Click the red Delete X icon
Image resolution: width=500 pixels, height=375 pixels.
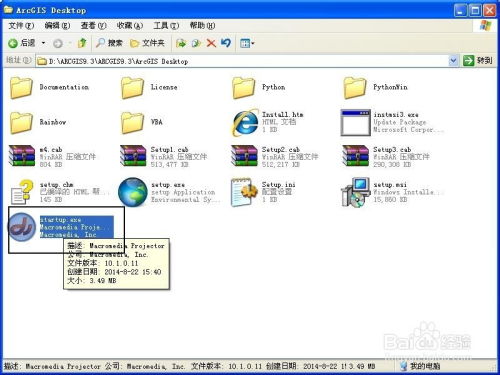coord(211,43)
